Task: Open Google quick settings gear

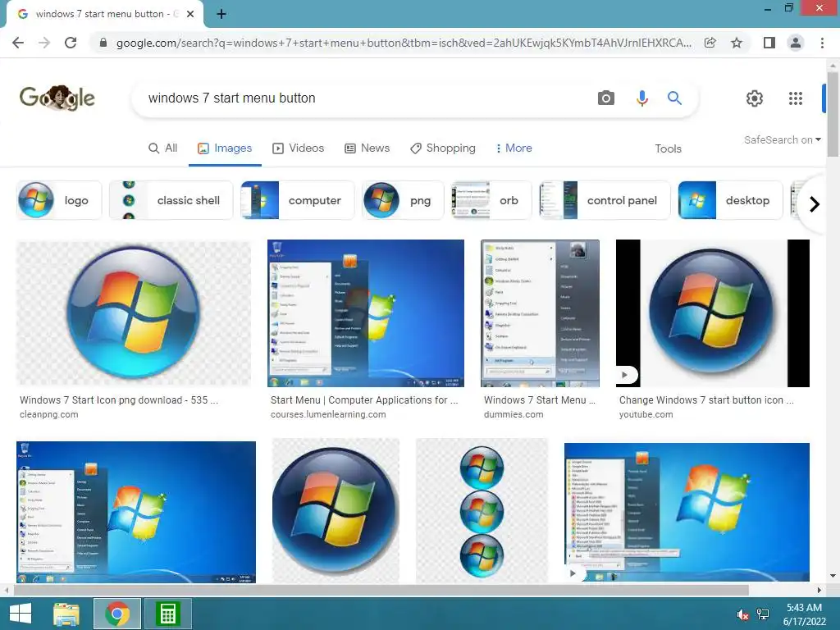Action: tap(755, 98)
